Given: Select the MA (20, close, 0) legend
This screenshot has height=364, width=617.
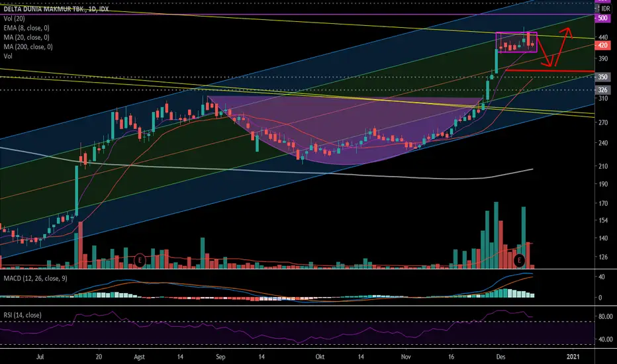Looking at the screenshot, I should coord(26,37).
